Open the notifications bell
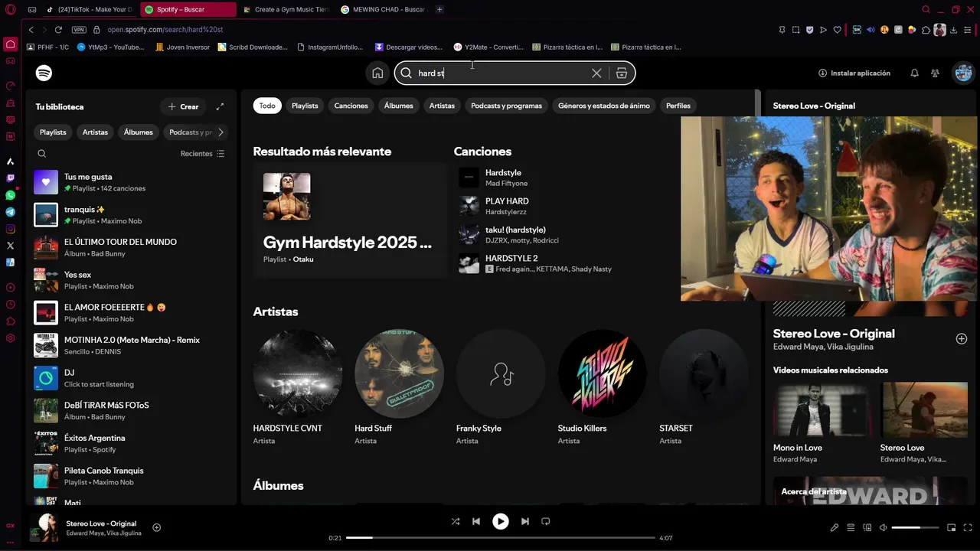Screen dimensions: 980x551 click(x=914, y=73)
